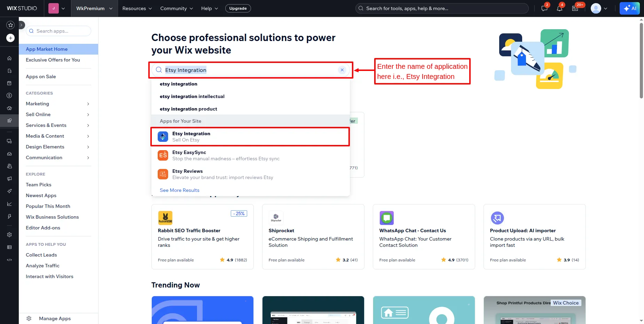Click See More Results link

point(180,190)
